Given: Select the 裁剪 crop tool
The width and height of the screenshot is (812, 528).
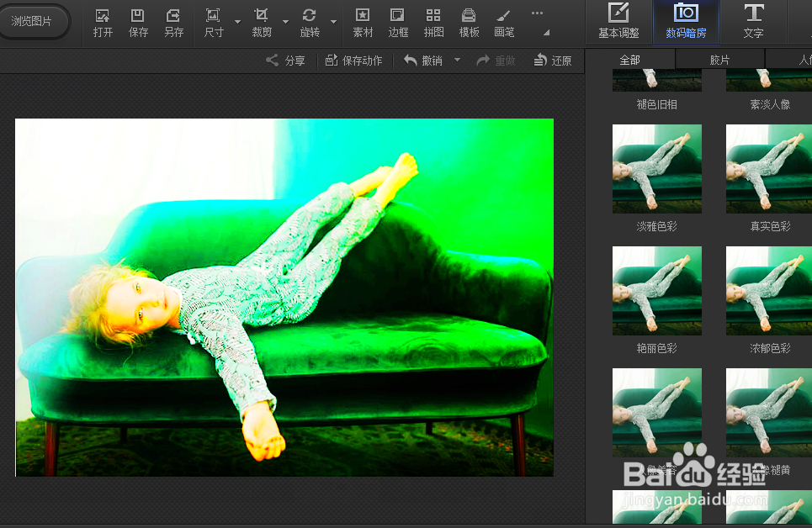Looking at the screenshot, I should [x=262, y=24].
